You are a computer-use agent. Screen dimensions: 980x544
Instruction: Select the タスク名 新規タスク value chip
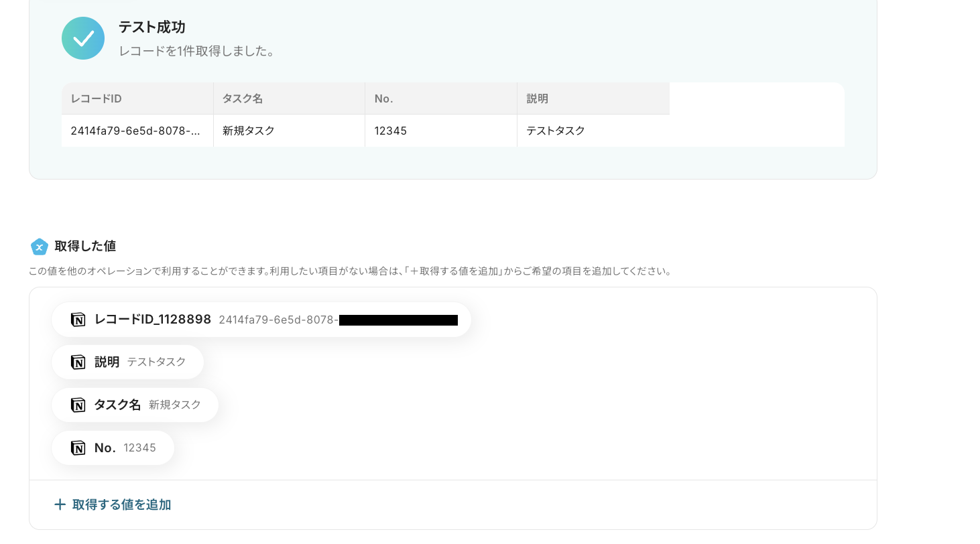pyautogui.click(x=135, y=405)
